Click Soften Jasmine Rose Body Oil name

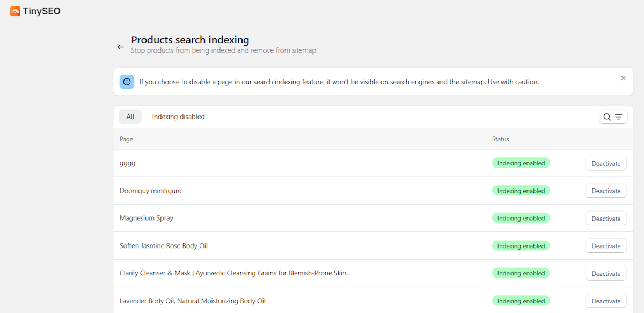[x=164, y=245]
